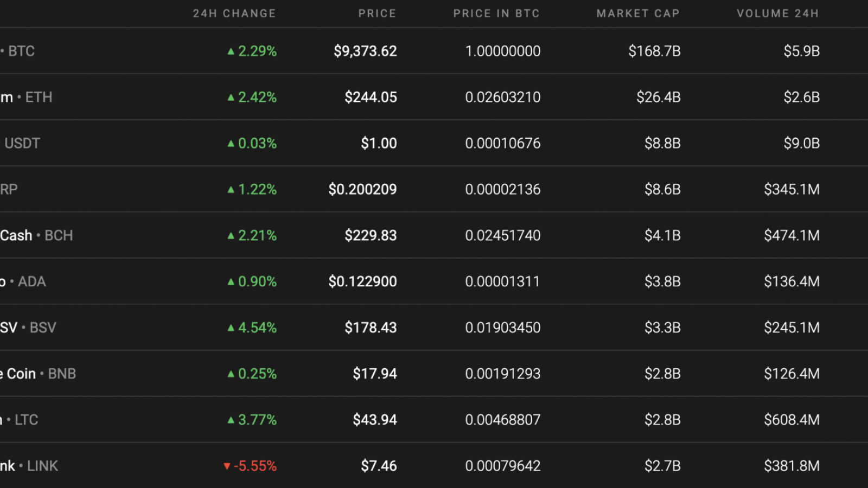
Task: Select the BCH price $229.83
Action: point(371,235)
